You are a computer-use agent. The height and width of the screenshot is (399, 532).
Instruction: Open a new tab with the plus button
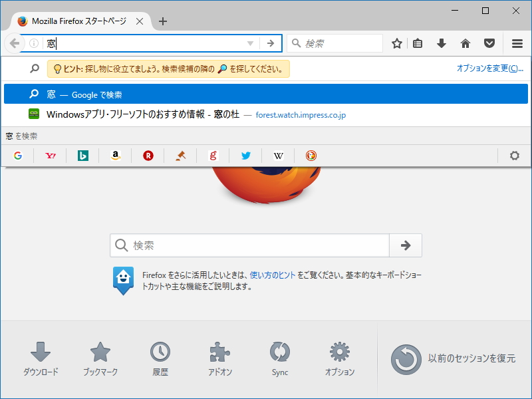[163, 21]
